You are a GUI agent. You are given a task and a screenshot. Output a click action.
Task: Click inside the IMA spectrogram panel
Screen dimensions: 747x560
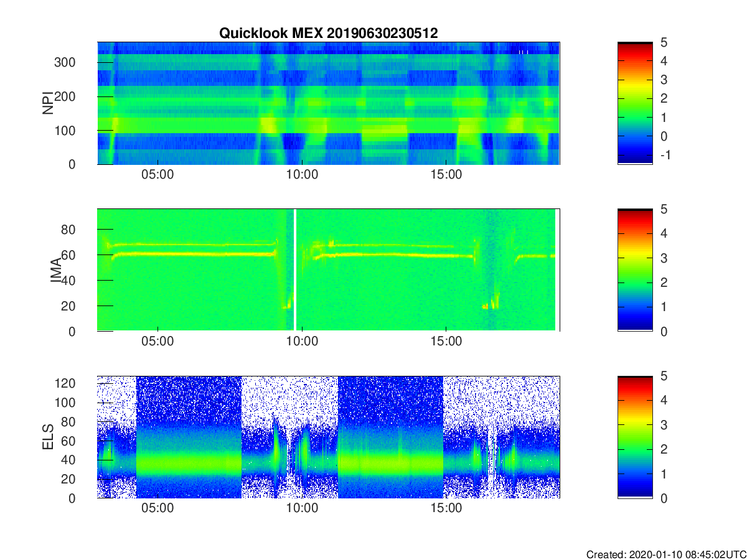[x=328, y=270]
